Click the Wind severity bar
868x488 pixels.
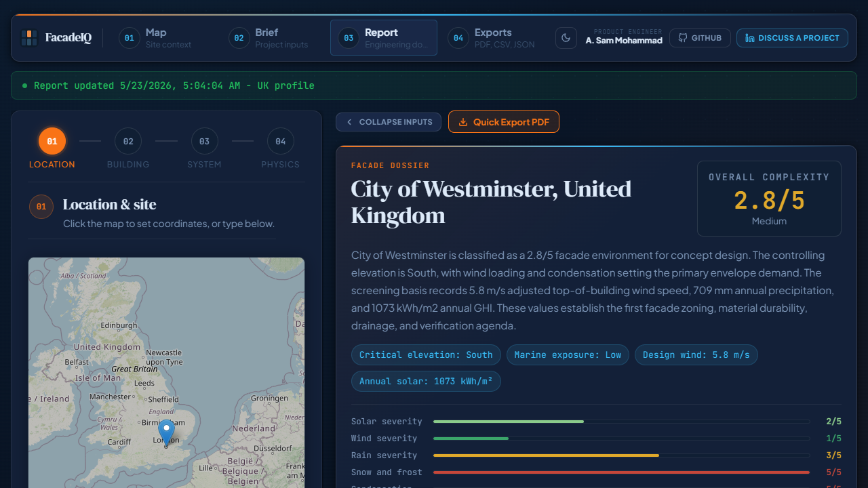coord(621,439)
